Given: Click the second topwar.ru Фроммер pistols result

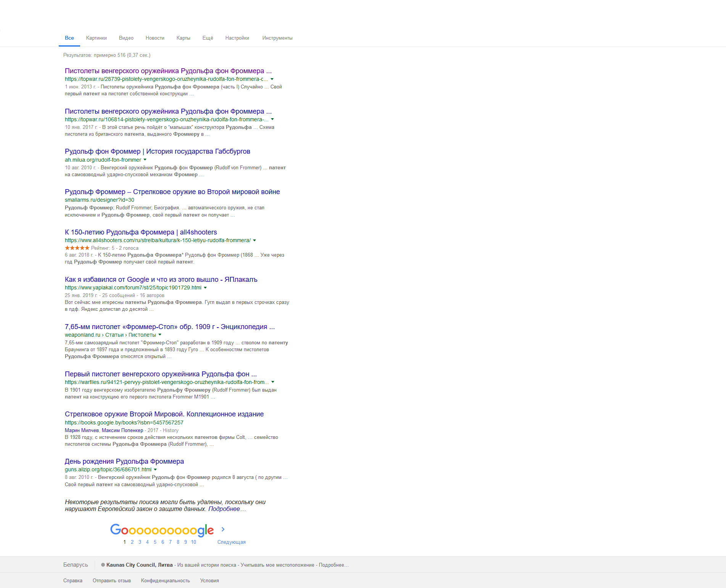Looking at the screenshot, I should pyautogui.click(x=168, y=111).
